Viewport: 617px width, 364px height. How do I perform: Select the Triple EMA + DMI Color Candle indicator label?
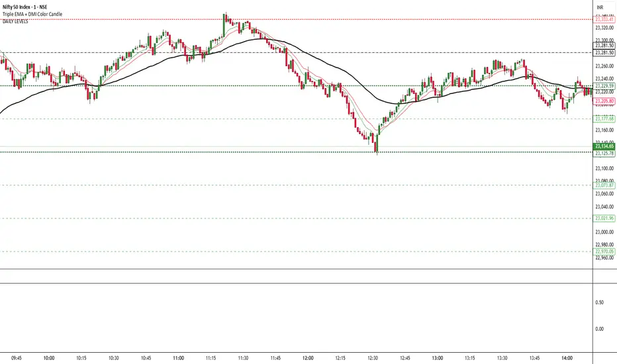32,14
